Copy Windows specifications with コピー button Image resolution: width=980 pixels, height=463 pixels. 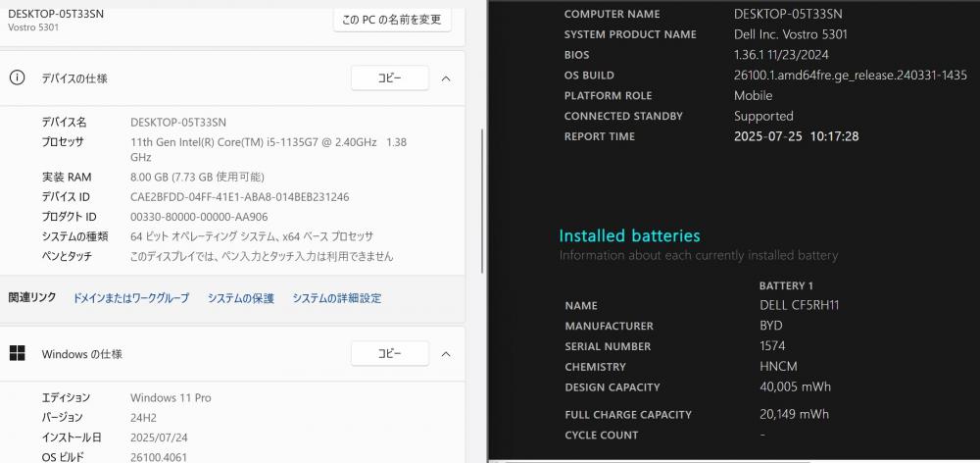coord(390,353)
